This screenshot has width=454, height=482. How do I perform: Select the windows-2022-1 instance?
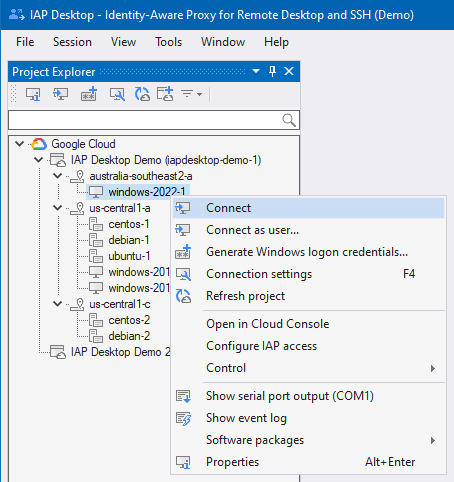coord(147,192)
